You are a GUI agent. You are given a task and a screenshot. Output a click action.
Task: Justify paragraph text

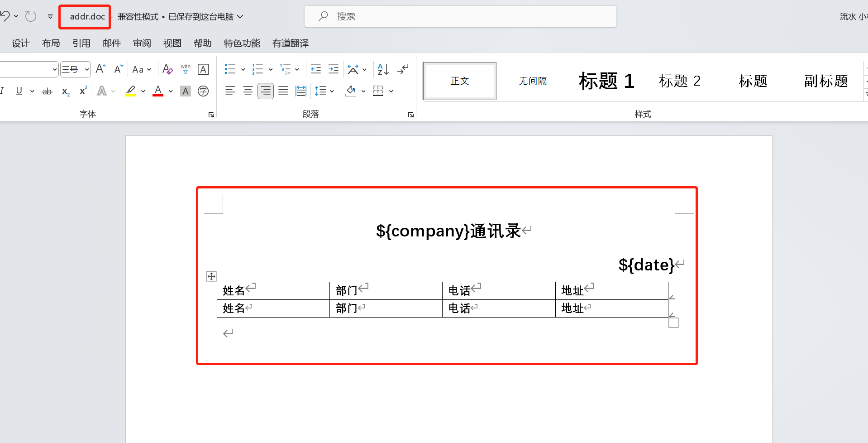[x=283, y=91]
